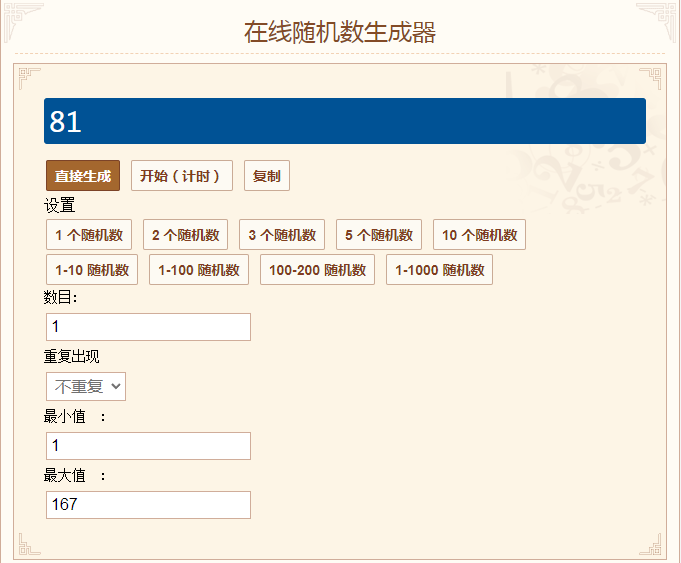Viewport: 681px width, 563px height.
Task: Focus the 最大值 input showing 167
Action: click(x=149, y=505)
